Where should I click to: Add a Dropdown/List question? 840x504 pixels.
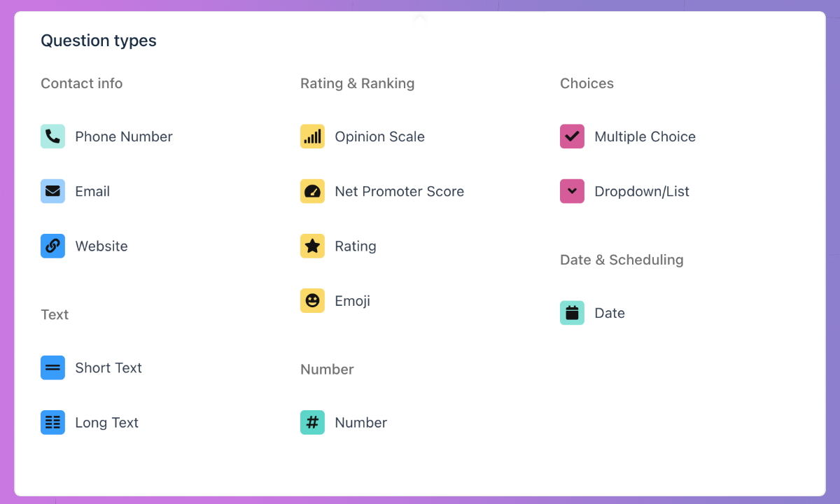(641, 191)
